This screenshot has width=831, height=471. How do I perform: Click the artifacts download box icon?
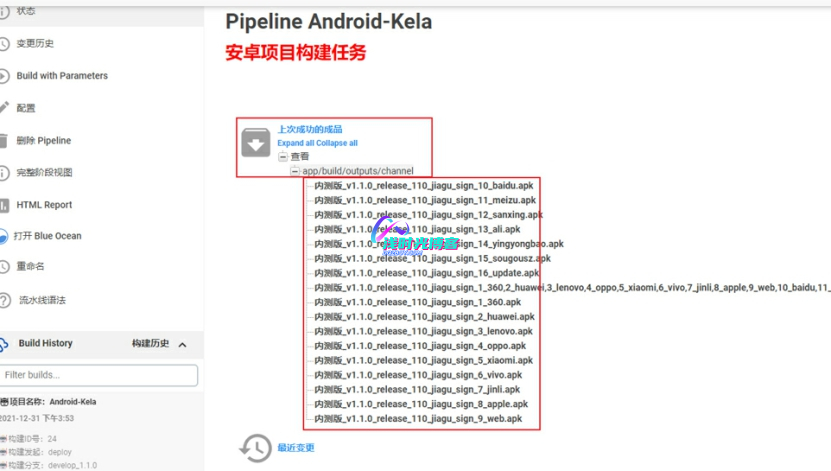point(256,144)
